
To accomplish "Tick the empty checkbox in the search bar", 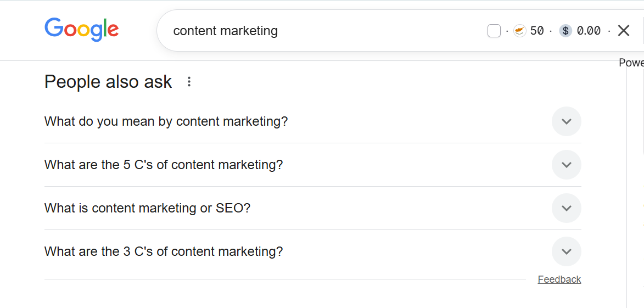I will 494,31.
